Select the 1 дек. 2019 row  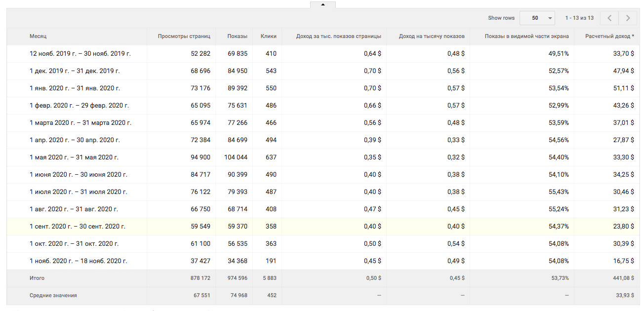pos(75,71)
